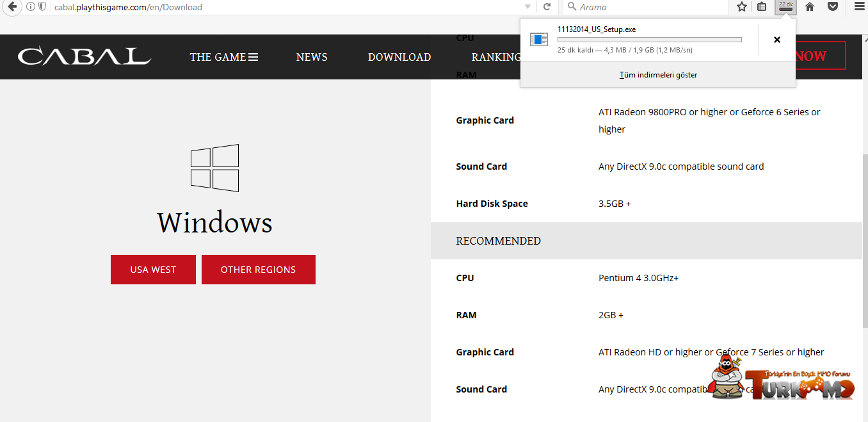
Task: Click the Windows logo icon
Action: pos(214,168)
